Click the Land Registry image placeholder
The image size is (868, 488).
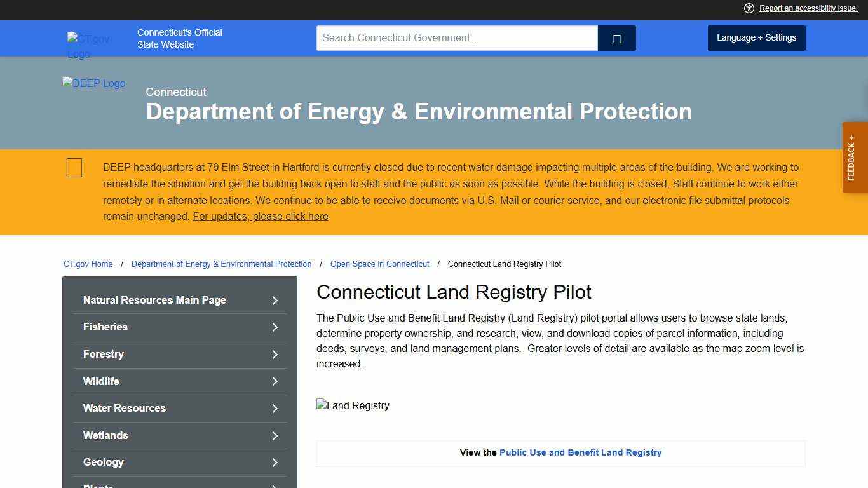353,405
